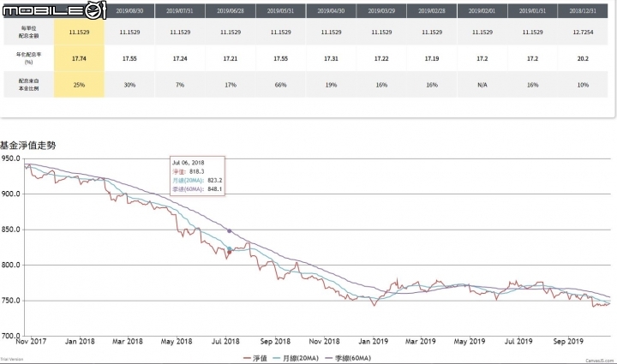Select the 配息來自本金比例 row label
Image resolution: width=617 pixels, height=364 pixels.
pyautogui.click(x=29, y=85)
